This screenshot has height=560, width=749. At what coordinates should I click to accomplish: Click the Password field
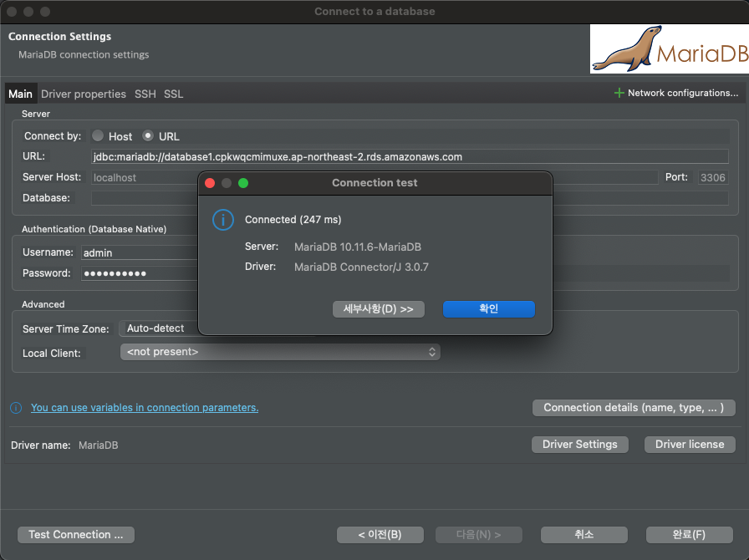140,273
